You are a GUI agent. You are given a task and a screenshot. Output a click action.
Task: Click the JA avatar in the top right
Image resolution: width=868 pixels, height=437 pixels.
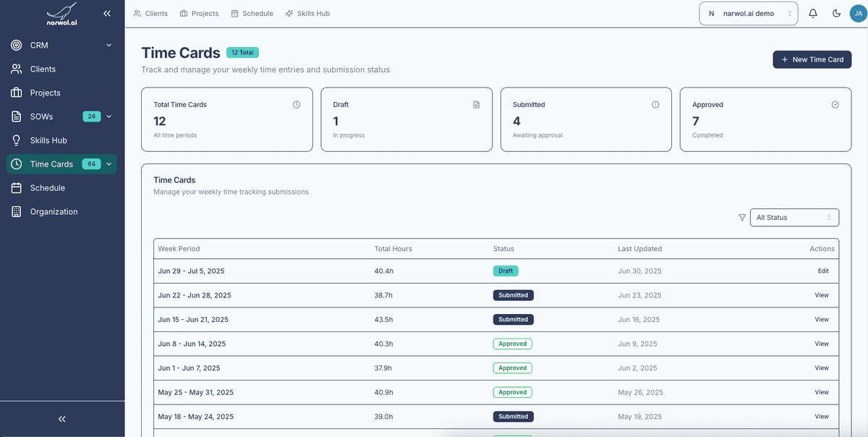tap(858, 13)
